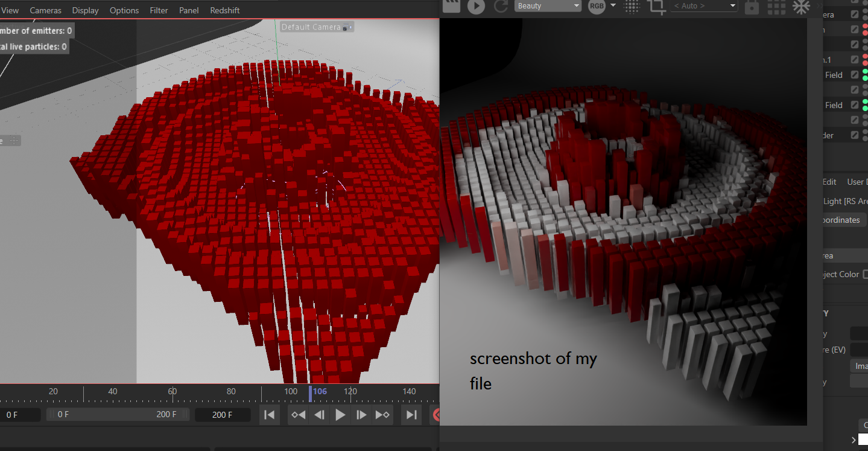Click the RGB channel button
The image size is (868, 451).
click(x=597, y=6)
